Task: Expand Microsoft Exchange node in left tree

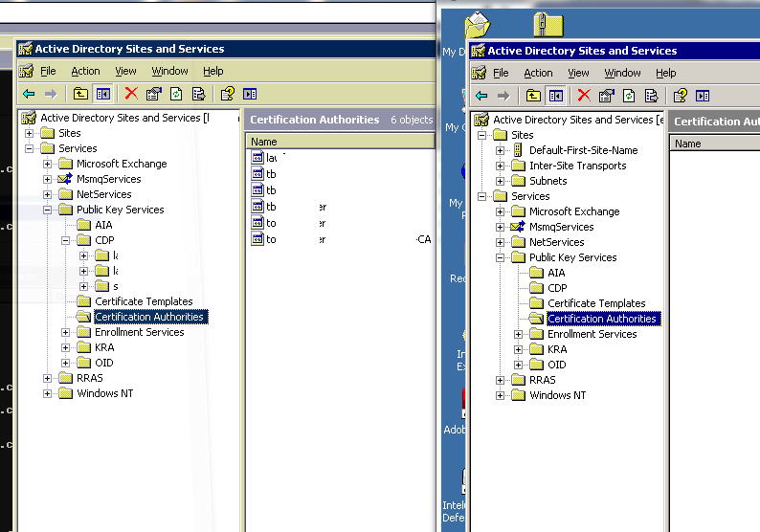Action: [x=48, y=164]
